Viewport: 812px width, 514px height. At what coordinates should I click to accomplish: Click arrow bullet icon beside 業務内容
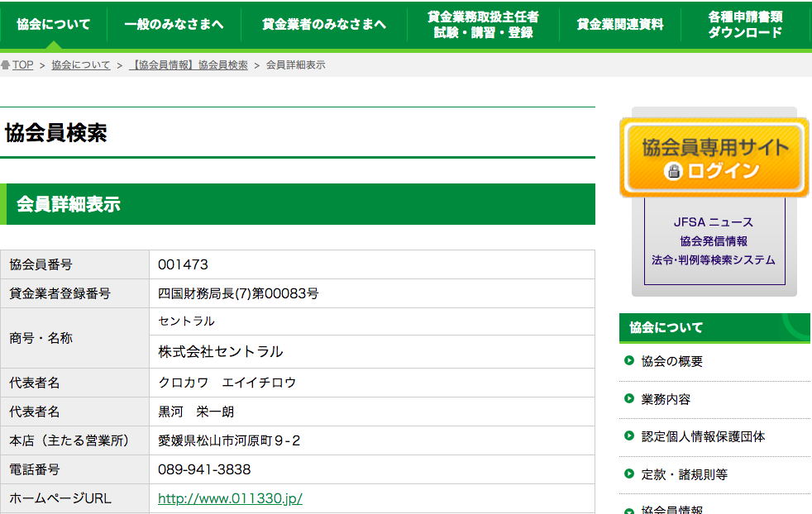[629, 399]
